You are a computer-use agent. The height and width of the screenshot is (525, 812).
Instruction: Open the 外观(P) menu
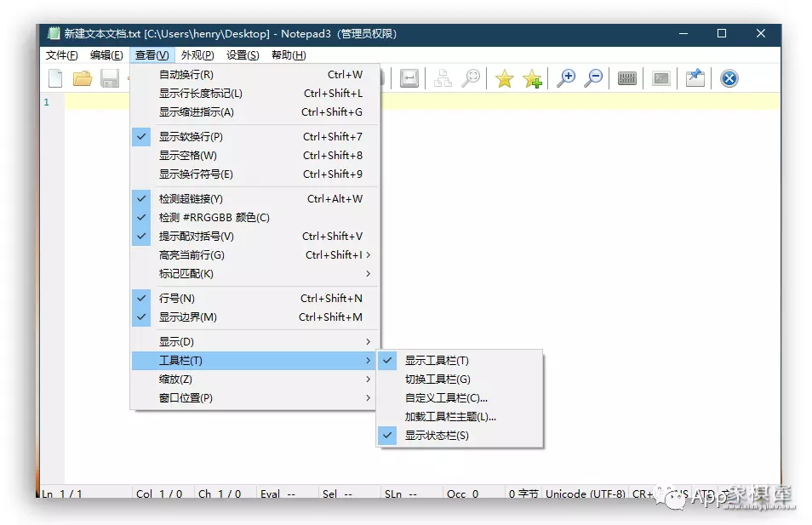tap(197, 54)
